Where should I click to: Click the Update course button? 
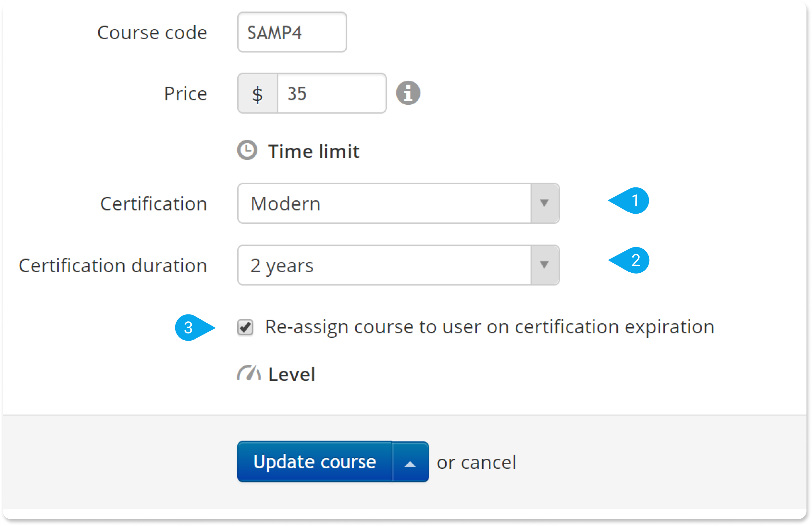[315, 462]
